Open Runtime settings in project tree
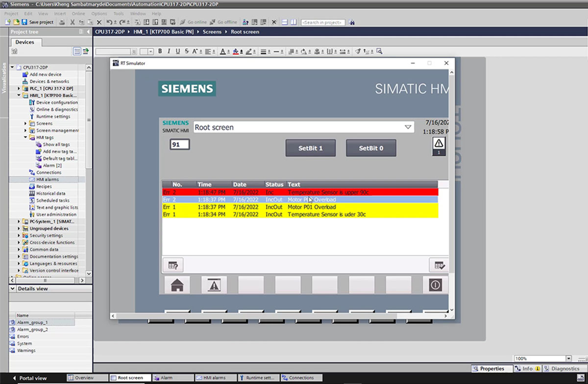 coord(53,117)
